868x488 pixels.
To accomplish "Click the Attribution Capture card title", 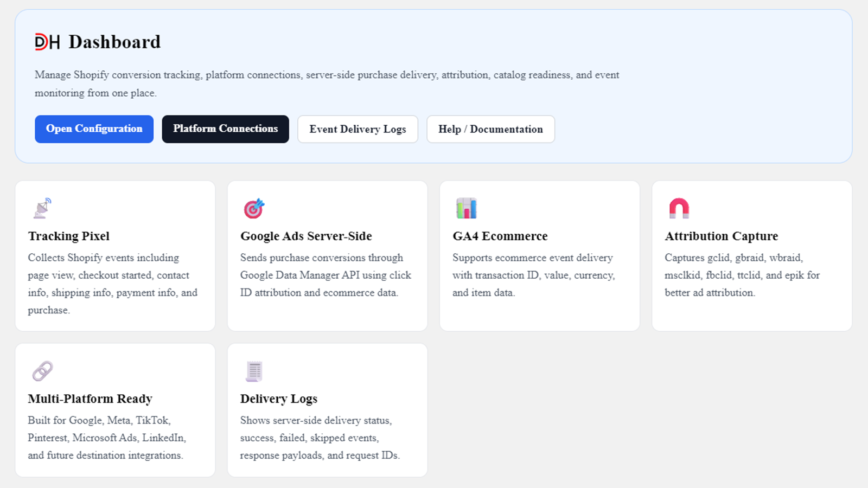I will pos(722,236).
